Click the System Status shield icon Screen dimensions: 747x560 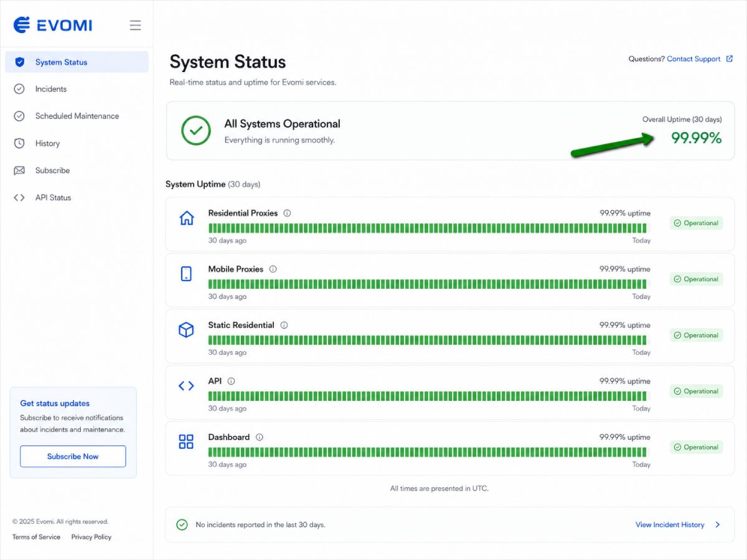19,62
